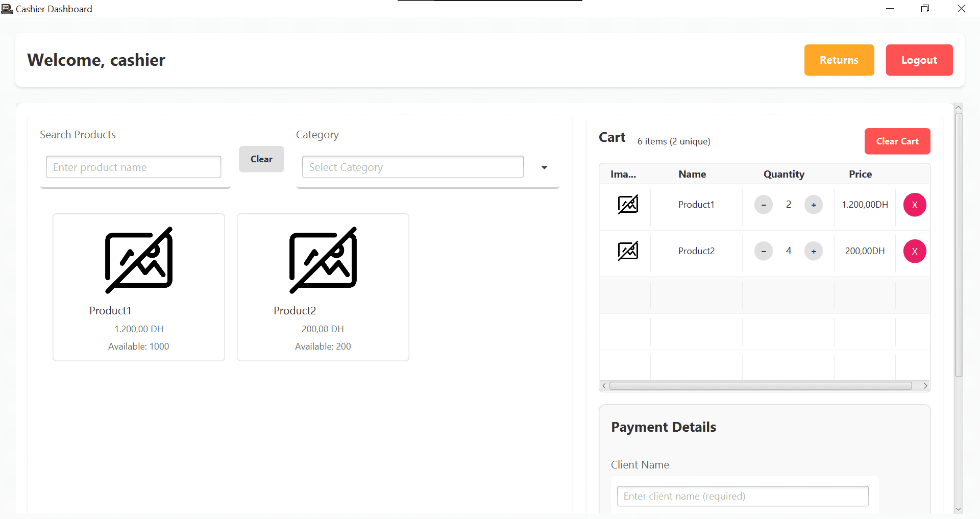Decrease Product1 quantity with minus button
The height and width of the screenshot is (519, 980).
(763, 205)
